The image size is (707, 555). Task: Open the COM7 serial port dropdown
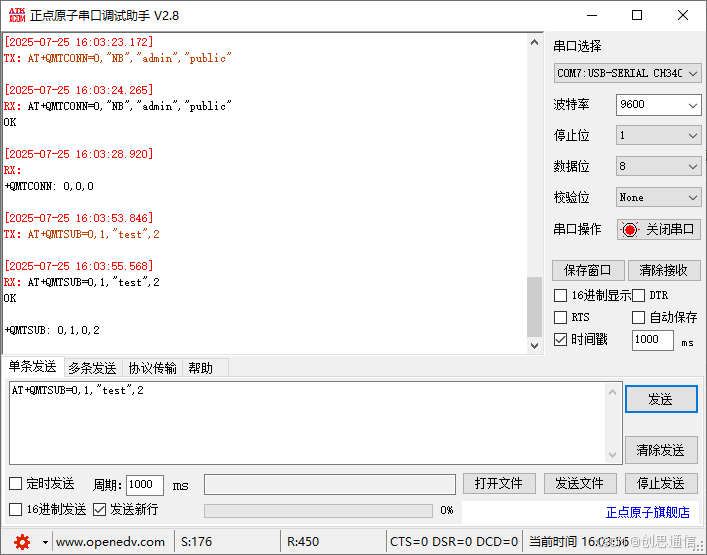tap(627, 73)
